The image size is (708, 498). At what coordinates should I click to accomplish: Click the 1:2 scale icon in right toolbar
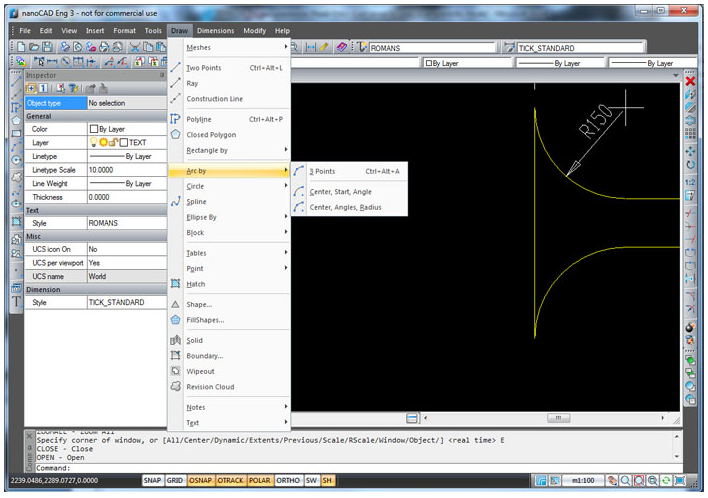690,182
